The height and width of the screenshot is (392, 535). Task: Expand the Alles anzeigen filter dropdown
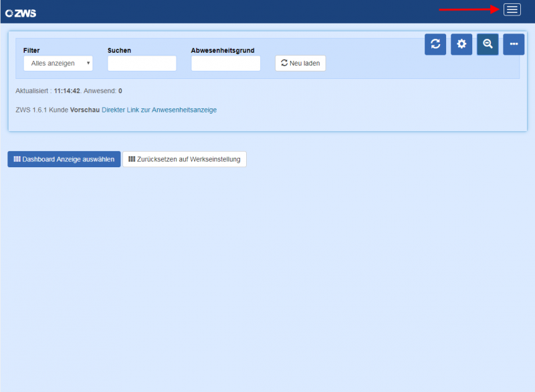coord(58,63)
